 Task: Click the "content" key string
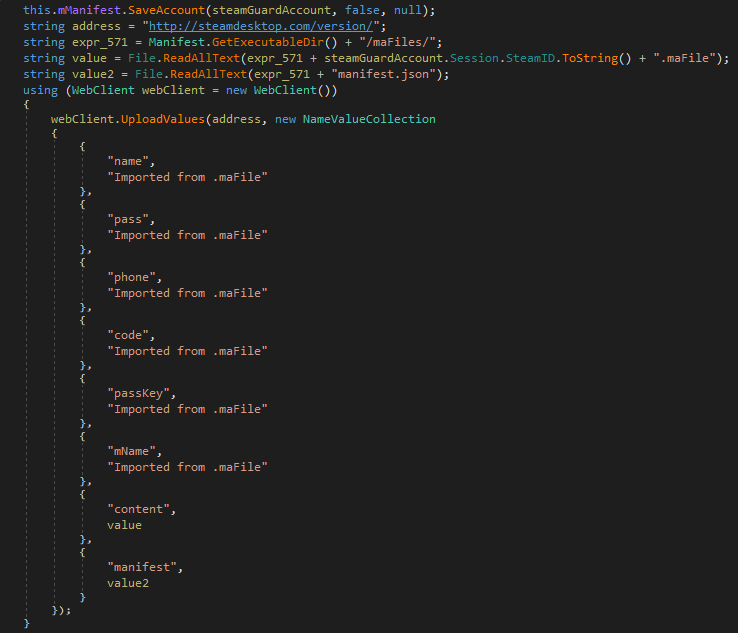[138, 509]
